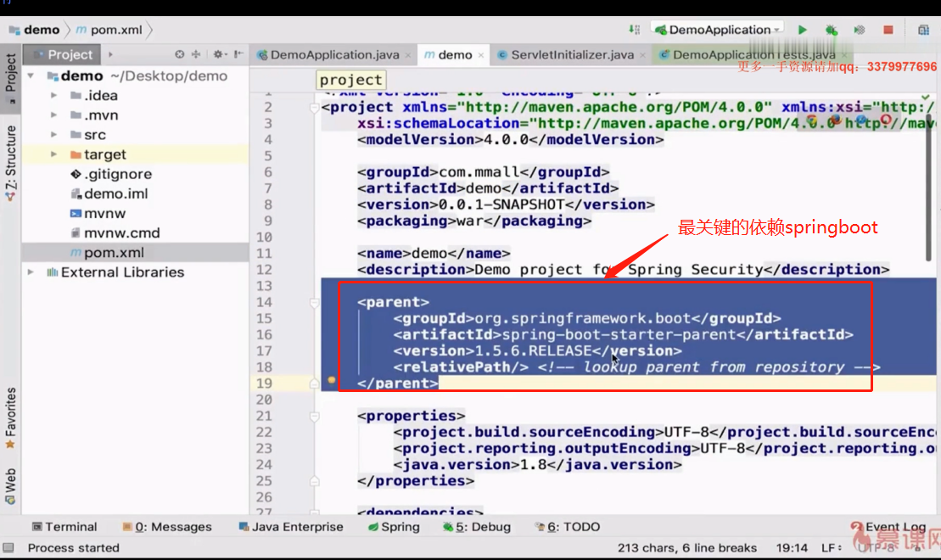941x560 pixels.
Task: Collapse the demo project root node
Action: (x=31, y=76)
